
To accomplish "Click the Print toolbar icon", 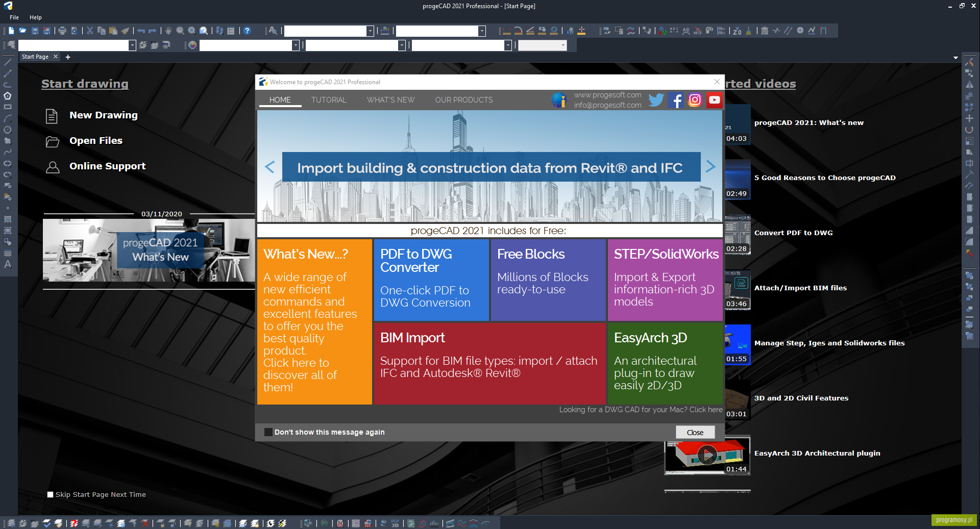I will tap(62, 31).
